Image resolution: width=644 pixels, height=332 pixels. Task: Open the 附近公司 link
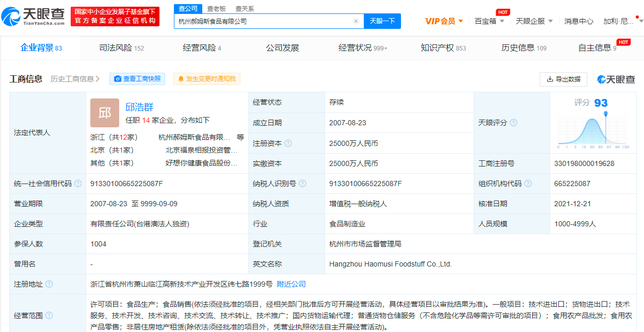pos(291,284)
